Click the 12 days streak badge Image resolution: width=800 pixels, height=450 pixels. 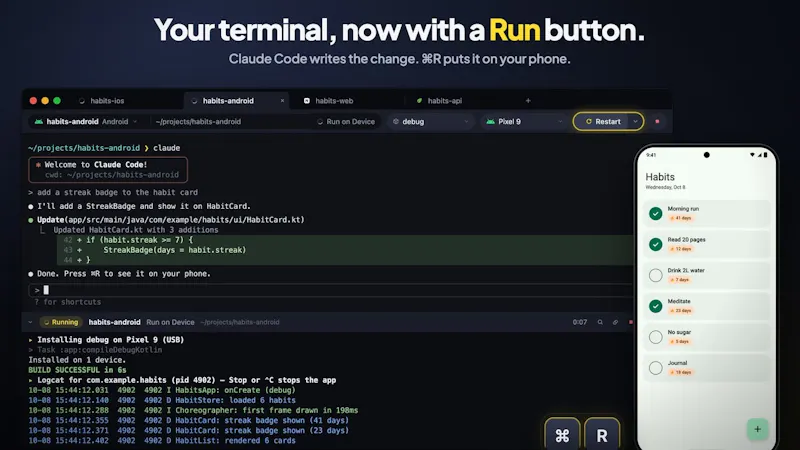pos(681,249)
